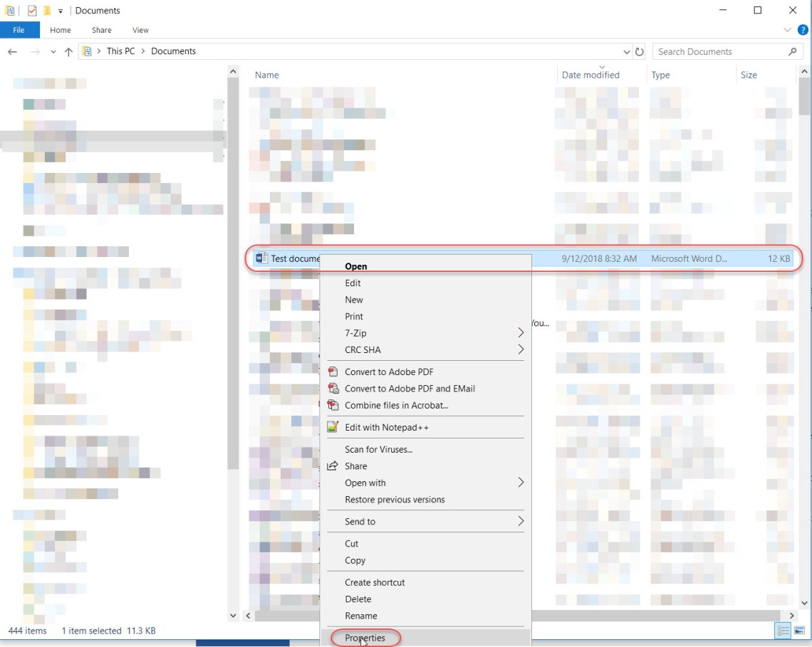Sort files by Date modified column
Viewport: 812px width, 647px height.
[x=590, y=75]
